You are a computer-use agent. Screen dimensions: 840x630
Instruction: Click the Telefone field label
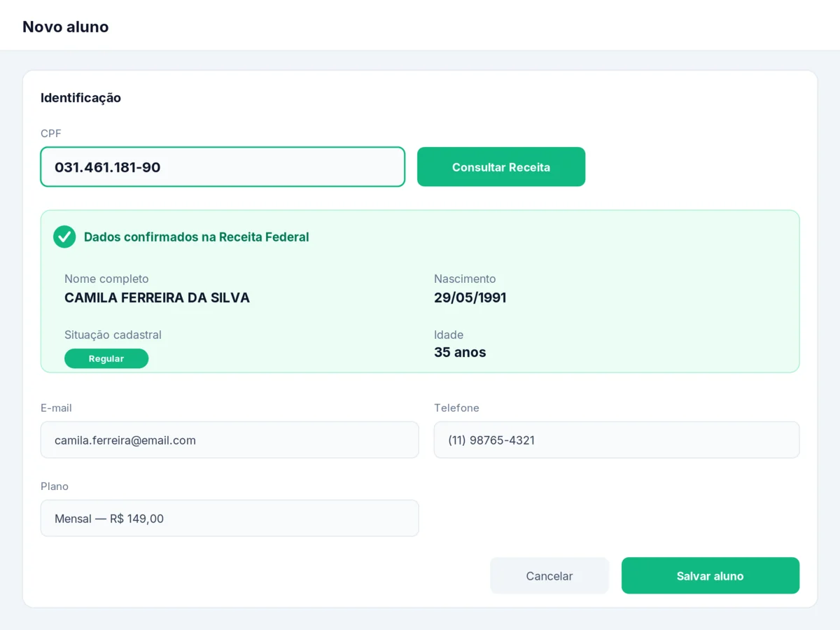456,407
